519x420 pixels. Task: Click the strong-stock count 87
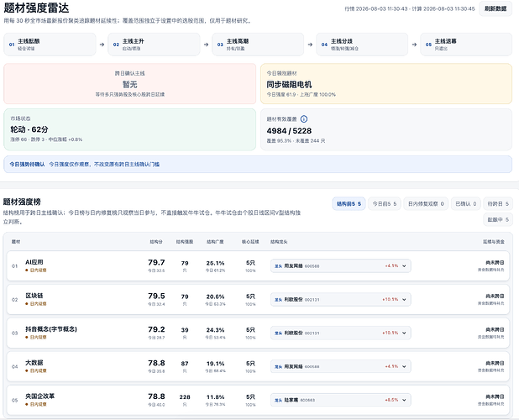pyautogui.click(x=185, y=364)
